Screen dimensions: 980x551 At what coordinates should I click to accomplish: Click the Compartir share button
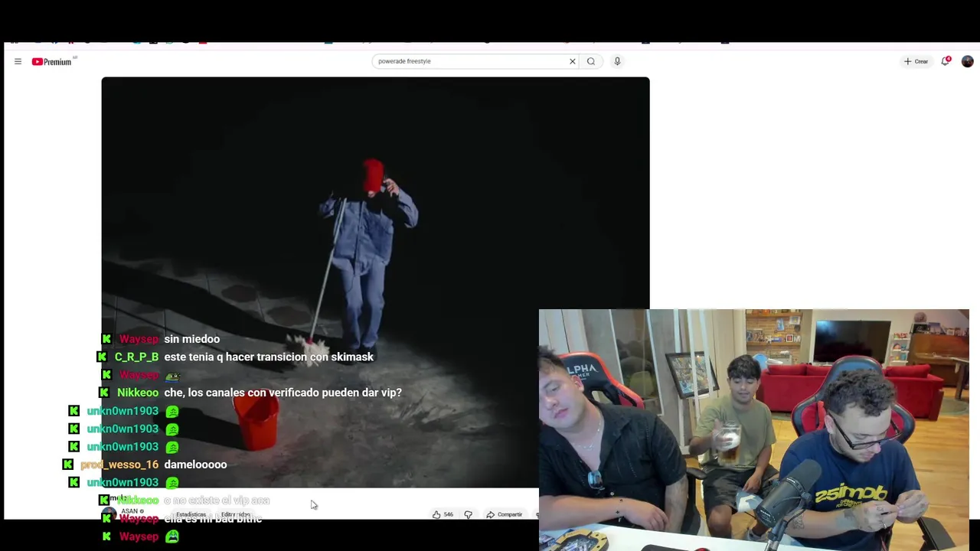pos(505,514)
